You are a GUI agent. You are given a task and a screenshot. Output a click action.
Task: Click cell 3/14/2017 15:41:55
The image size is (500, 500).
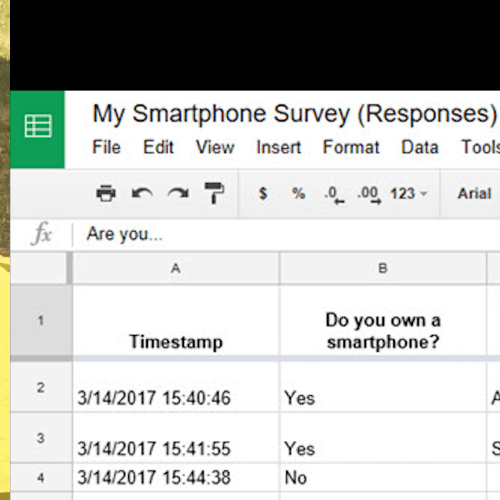[176, 438]
